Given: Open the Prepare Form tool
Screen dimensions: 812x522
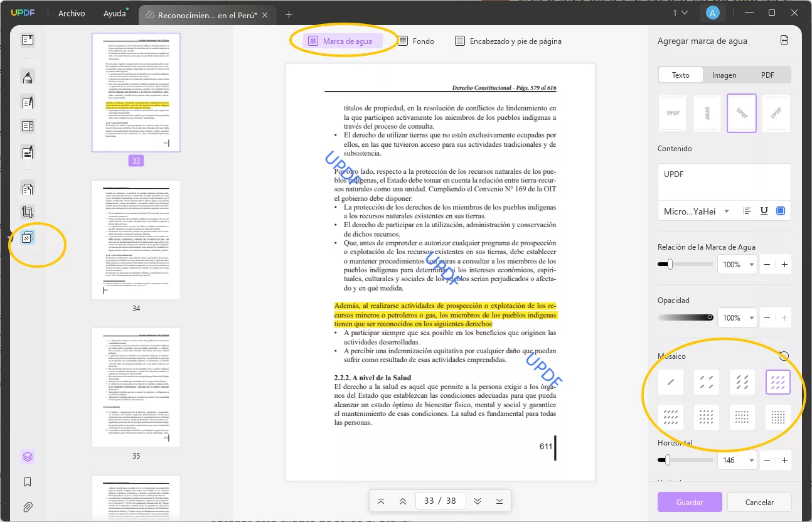Looking at the screenshot, I should (28, 127).
